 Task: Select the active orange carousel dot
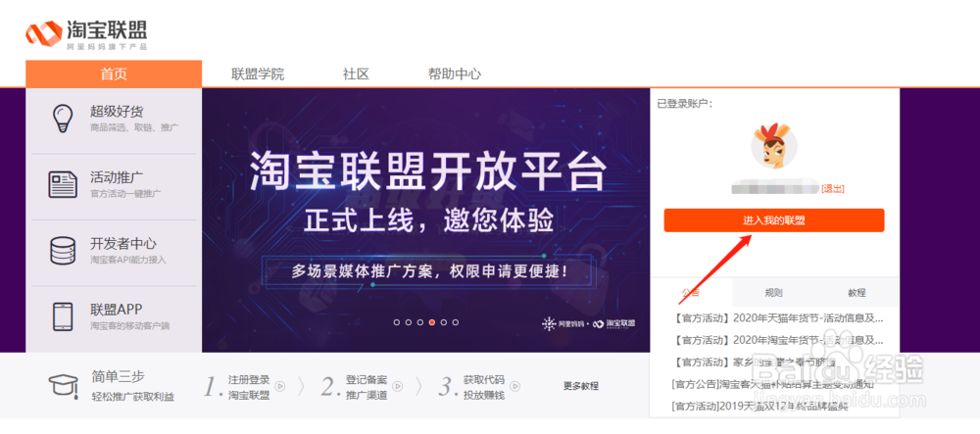tap(432, 322)
